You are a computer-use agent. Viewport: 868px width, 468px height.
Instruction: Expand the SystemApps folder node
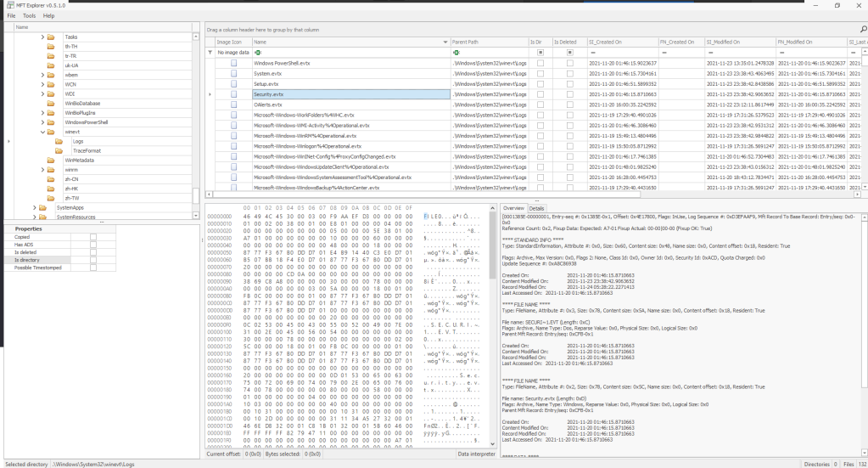coord(34,207)
